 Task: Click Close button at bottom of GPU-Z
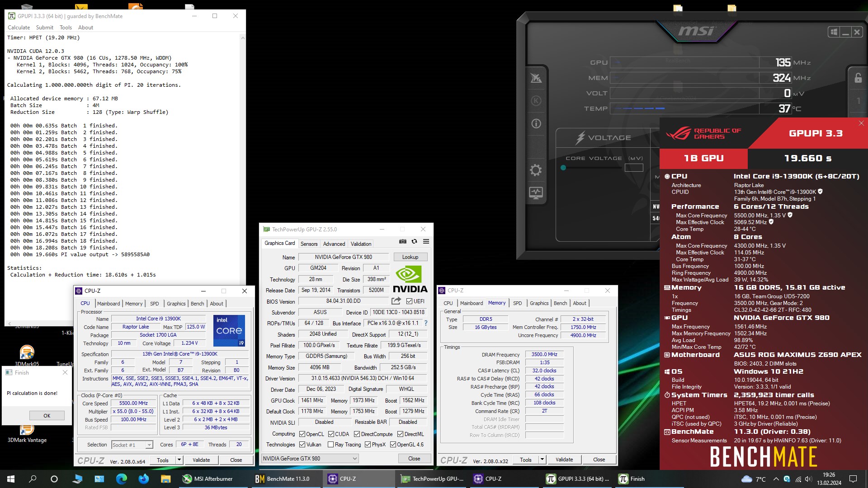coord(414,459)
